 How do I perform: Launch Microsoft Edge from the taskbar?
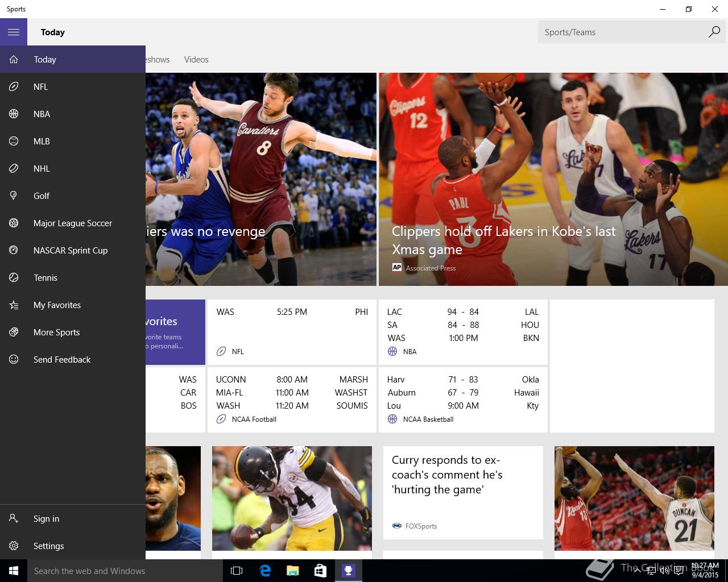tap(264, 571)
